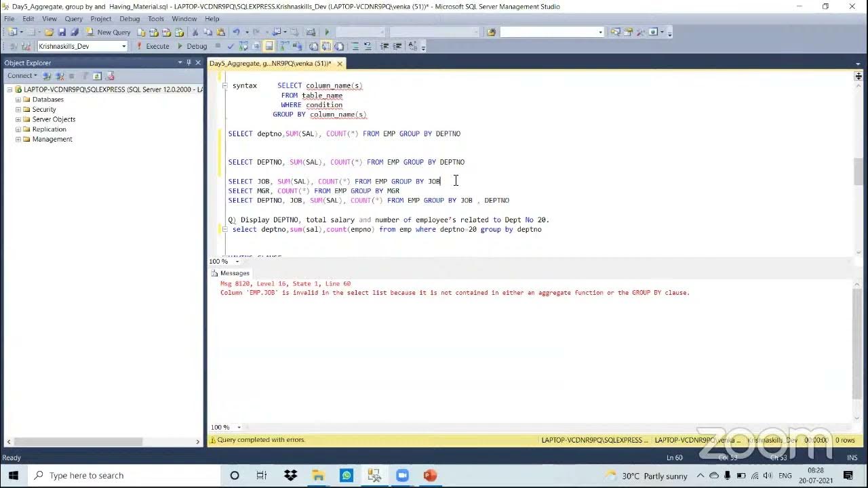Open the editor 100 % zoom dropdown
Image resolution: width=868 pixels, height=488 pixels.
point(237,261)
